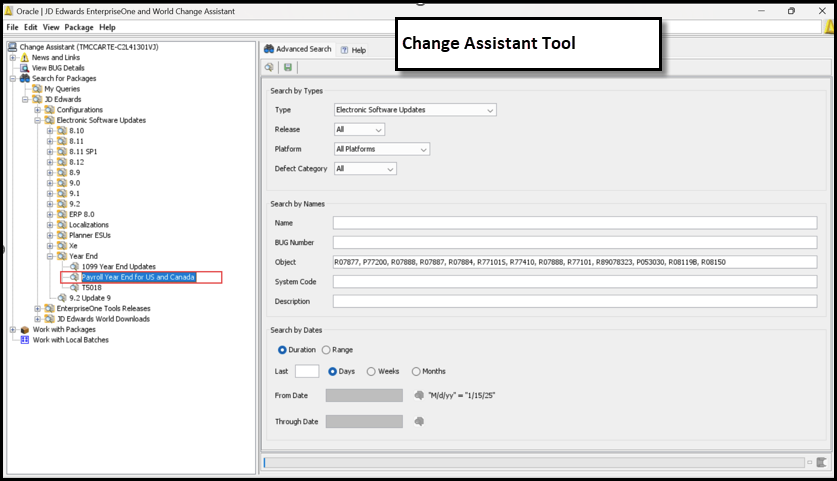
Task: Select the Weeks radio button
Action: click(371, 372)
